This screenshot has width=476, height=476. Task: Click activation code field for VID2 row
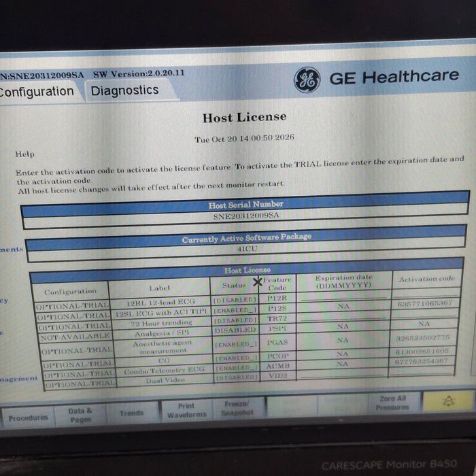[x=422, y=371]
